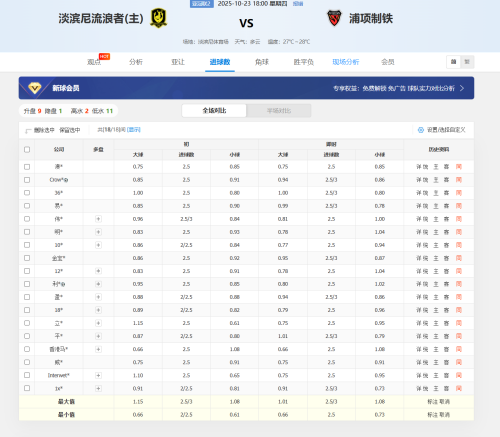Expand multi-line plus button in 伟* row
Viewport: 500px width, 437px height.
(x=98, y=219)
